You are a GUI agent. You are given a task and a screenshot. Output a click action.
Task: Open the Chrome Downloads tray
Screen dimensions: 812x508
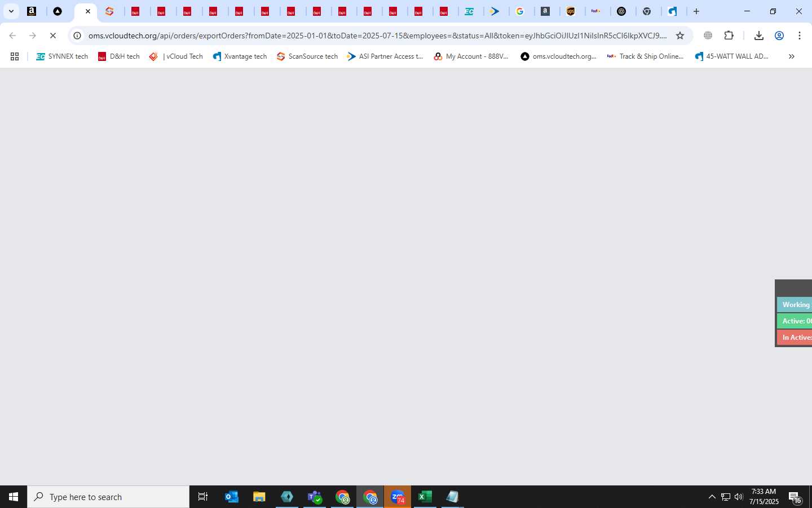point(759,36)
